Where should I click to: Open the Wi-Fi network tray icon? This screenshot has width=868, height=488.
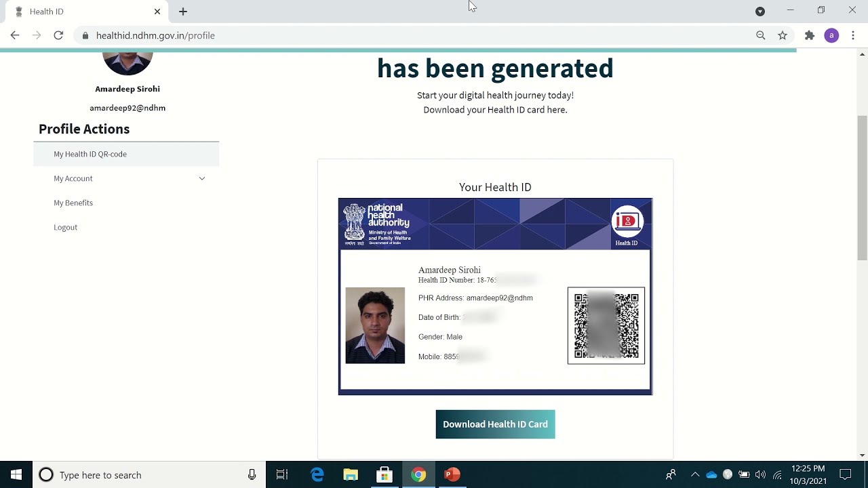(777, 475)
